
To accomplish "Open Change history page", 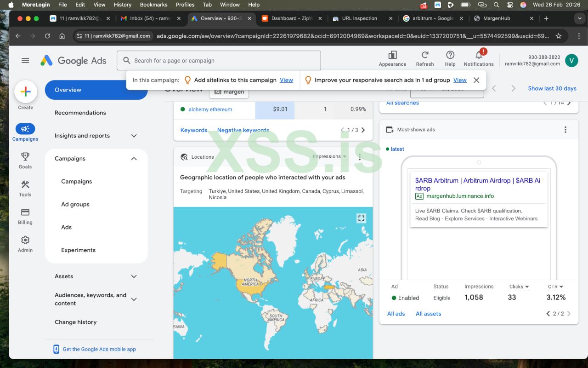I will coord(76,322).
